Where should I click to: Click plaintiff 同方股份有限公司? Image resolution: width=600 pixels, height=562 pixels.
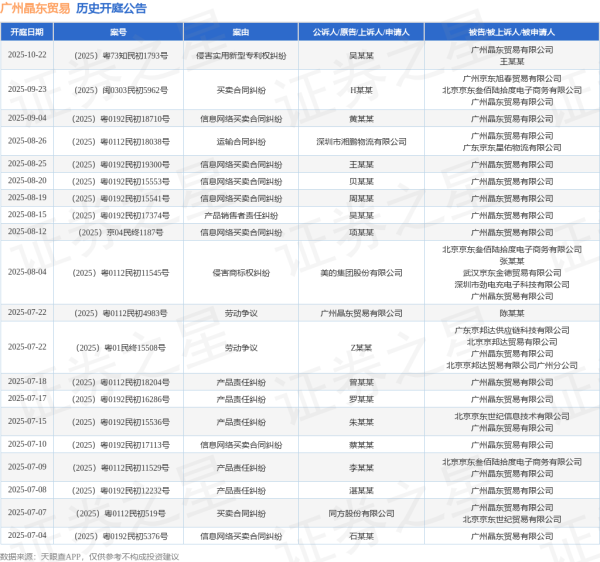click(361, 513)
